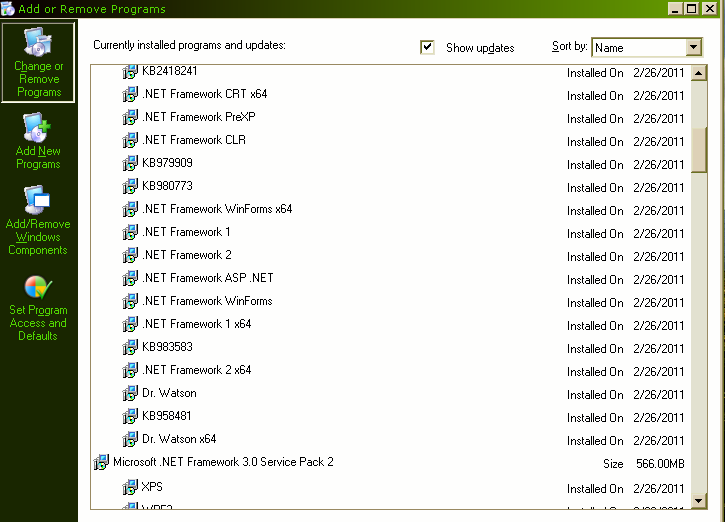
Task: Click the vertical scrollbar thumb
Action: click(x=699, y=150)
